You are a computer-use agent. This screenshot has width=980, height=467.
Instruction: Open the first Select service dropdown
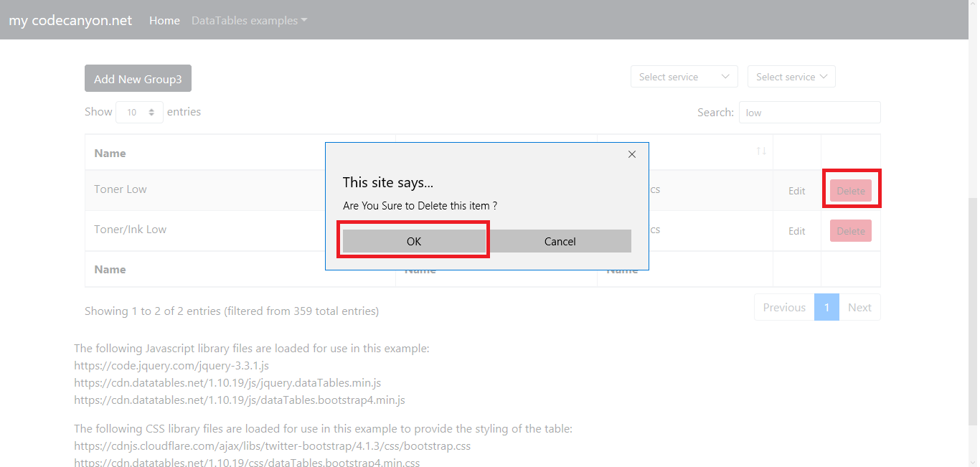684,77
